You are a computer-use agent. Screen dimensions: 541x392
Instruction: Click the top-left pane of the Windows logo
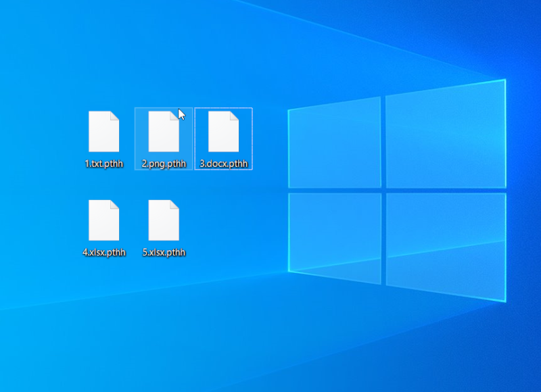[x=335, y=143]
